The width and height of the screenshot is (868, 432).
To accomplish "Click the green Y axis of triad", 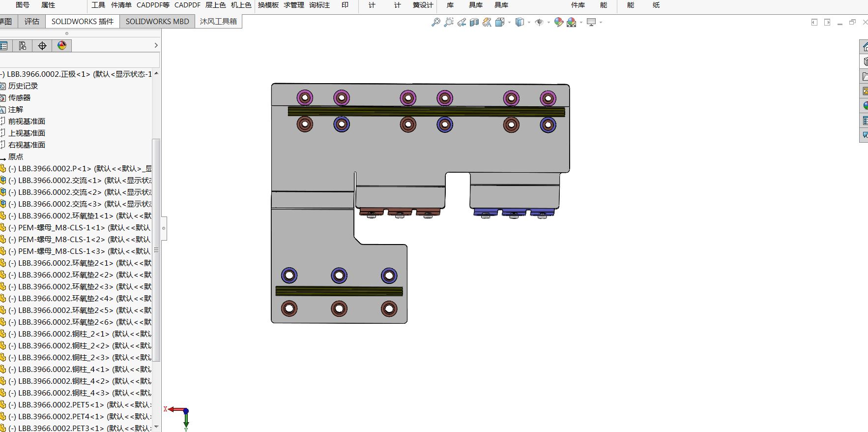I will (186, 421).
